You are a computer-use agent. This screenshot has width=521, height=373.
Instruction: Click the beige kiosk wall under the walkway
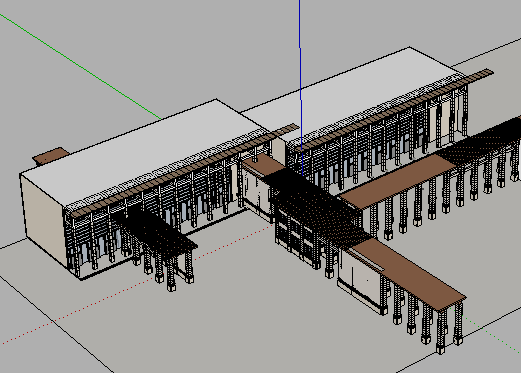click(x=360, y=278)
